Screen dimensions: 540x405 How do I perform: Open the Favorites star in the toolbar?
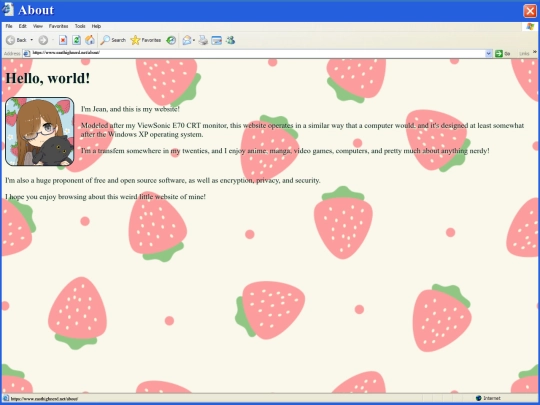146,40
